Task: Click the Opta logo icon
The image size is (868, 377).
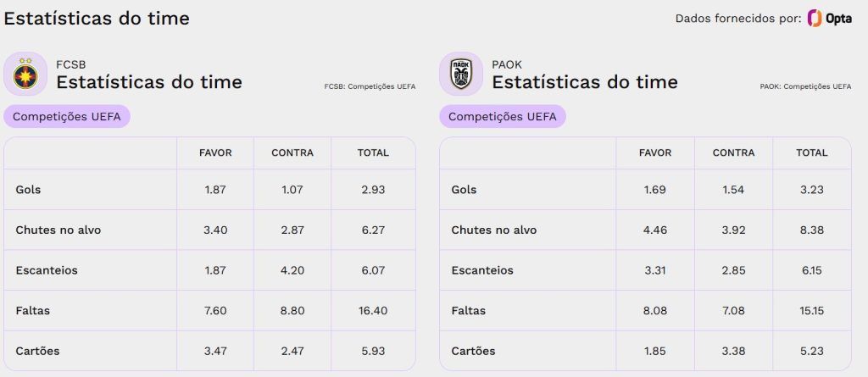Action: (x=815, y=19)
